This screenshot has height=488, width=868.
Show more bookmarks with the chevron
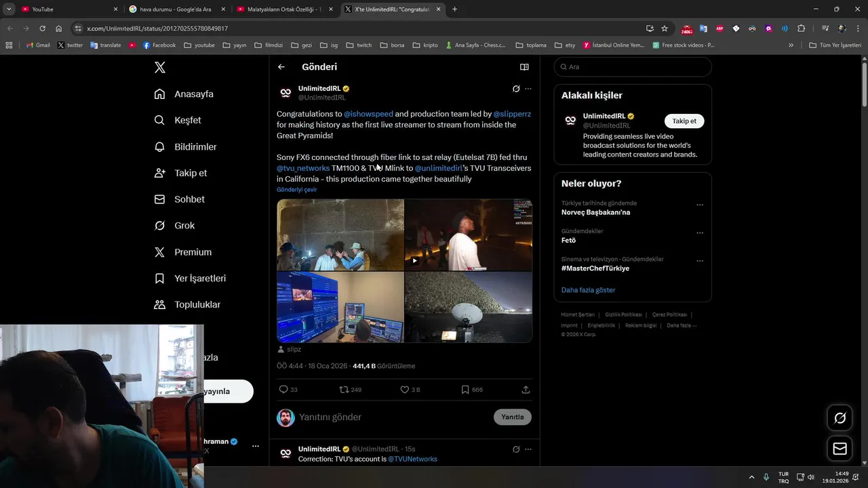791,45
